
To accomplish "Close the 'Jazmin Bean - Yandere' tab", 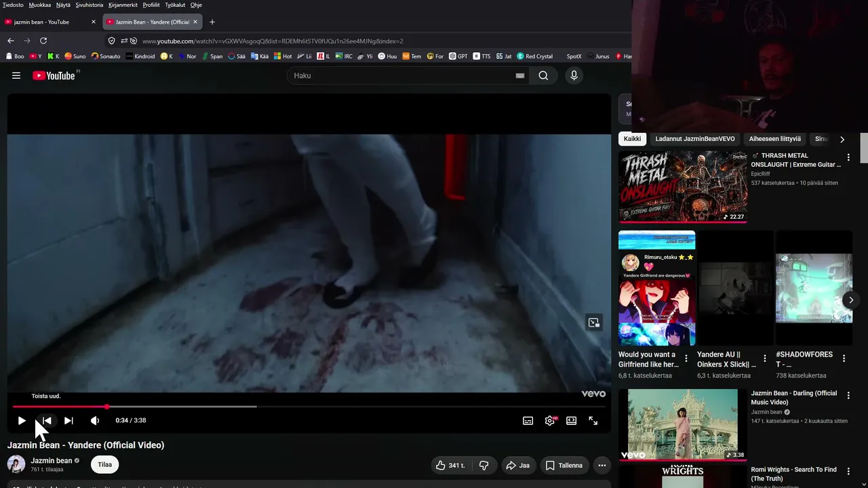I will click(195, 22).
